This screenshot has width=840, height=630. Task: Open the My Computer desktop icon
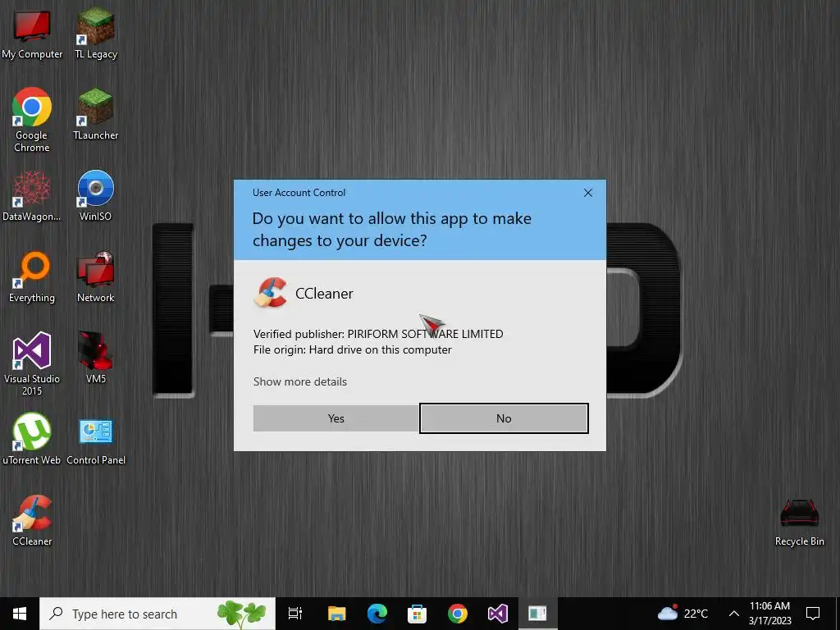[x=32, y=33]
